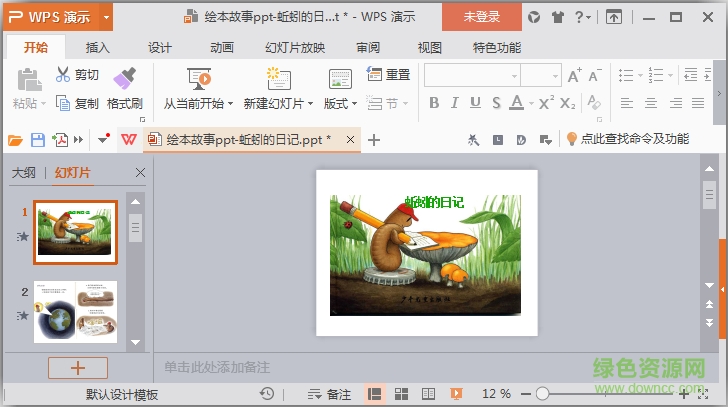
Task: Open the 幻灯片放映 ribbon tab
Action: tap(295, 47)
